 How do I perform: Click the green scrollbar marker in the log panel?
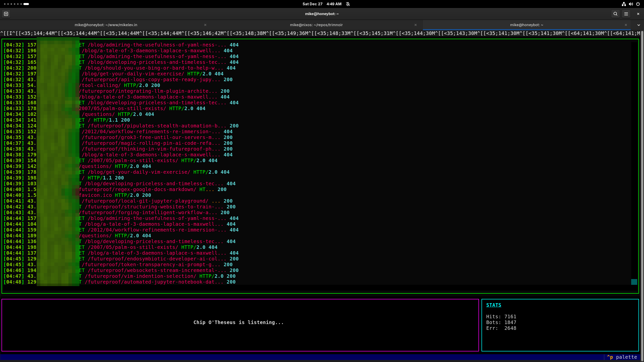click(x=634, y=282)
